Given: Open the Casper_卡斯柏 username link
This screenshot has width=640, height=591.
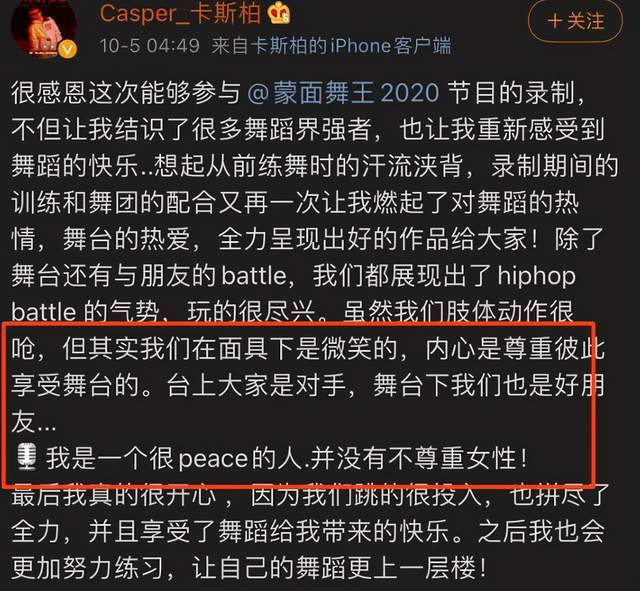Looking at the screenshot, I should point(180,13).
